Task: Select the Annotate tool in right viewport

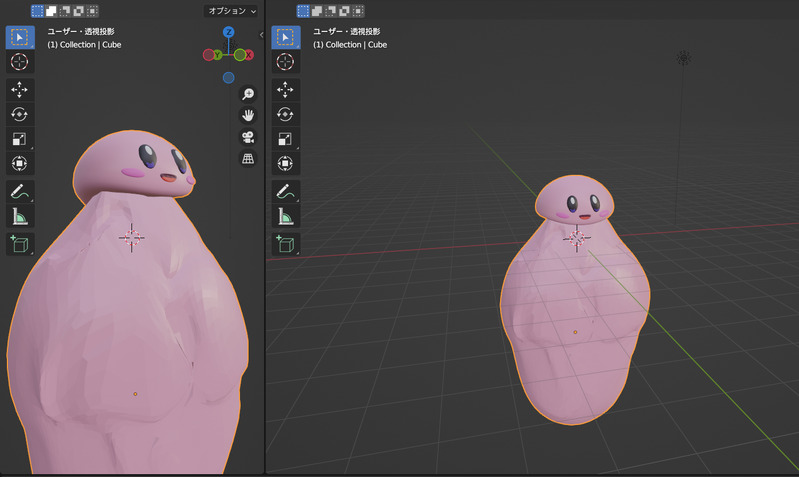Action: point(285,192)
